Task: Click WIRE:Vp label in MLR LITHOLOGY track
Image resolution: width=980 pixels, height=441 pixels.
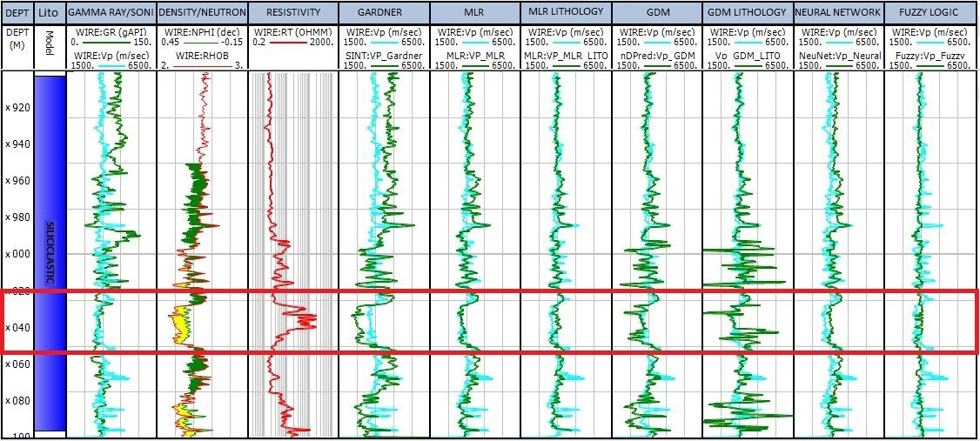Action: tap(566, 30)
